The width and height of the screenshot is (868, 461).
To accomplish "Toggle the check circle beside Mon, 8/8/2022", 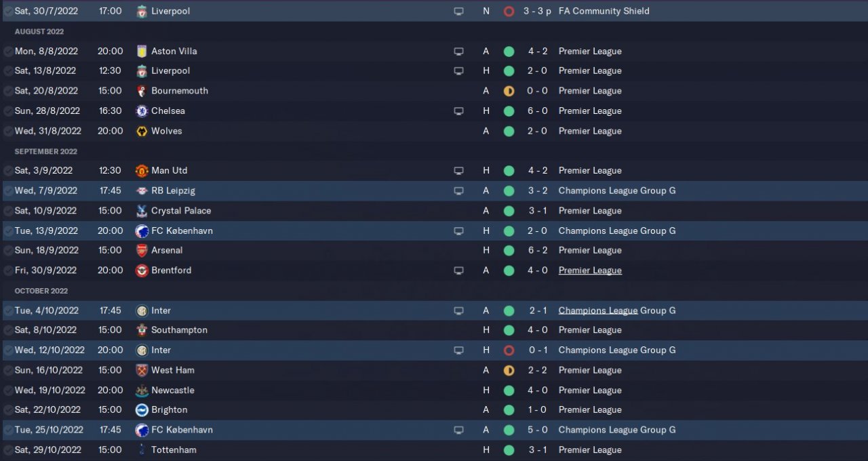I will click(7, 51).
